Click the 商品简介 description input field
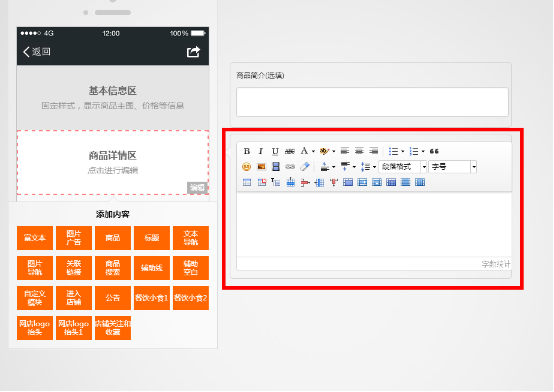The image size is (554, 392). 372,102
